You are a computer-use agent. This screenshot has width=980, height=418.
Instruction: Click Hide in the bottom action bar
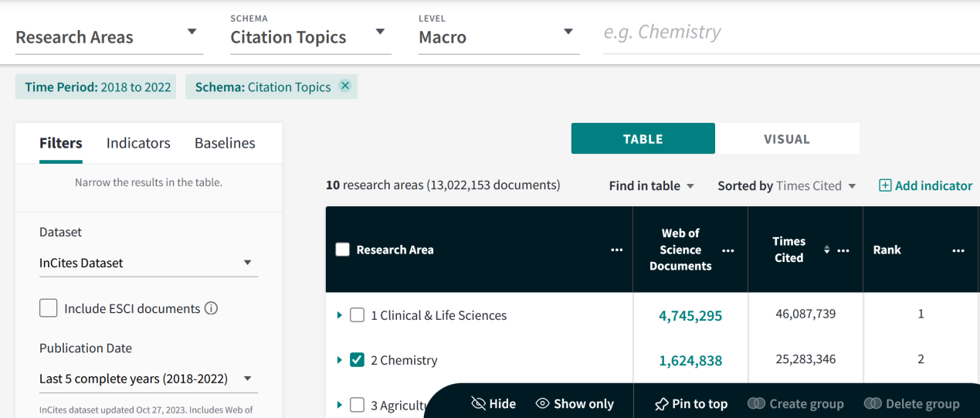coord(493,403)
